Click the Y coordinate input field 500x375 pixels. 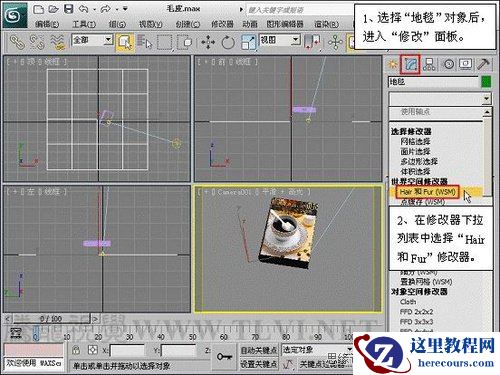178,351
